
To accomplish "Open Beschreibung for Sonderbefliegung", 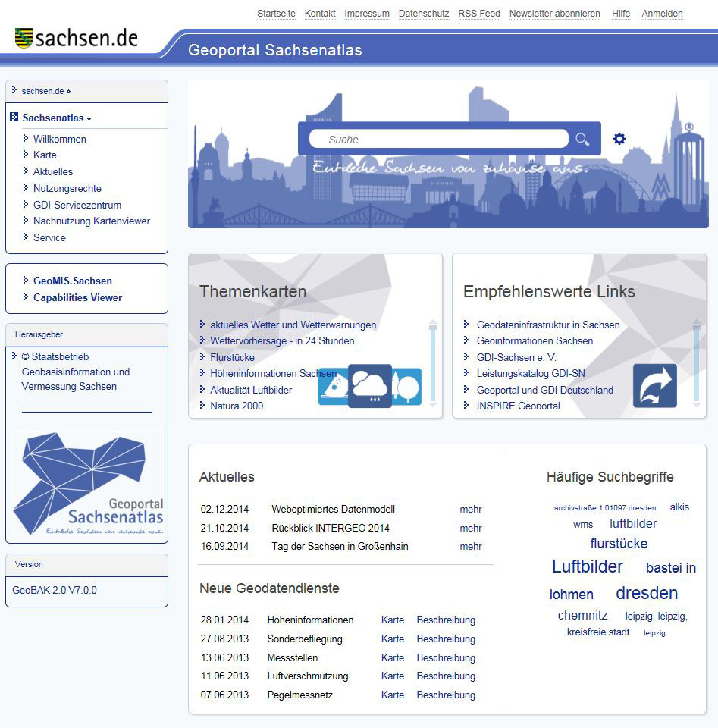I will 446,639.
